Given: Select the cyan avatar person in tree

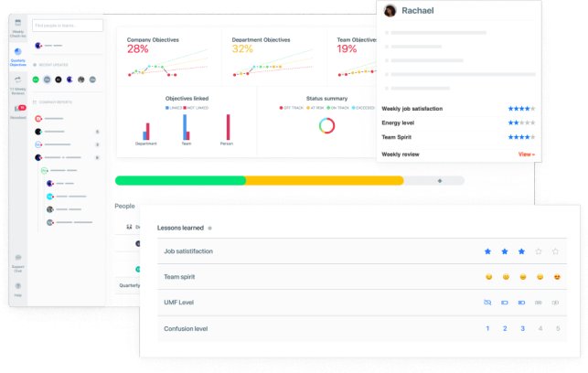Looking at the screenshot, I should pos(49,197).
